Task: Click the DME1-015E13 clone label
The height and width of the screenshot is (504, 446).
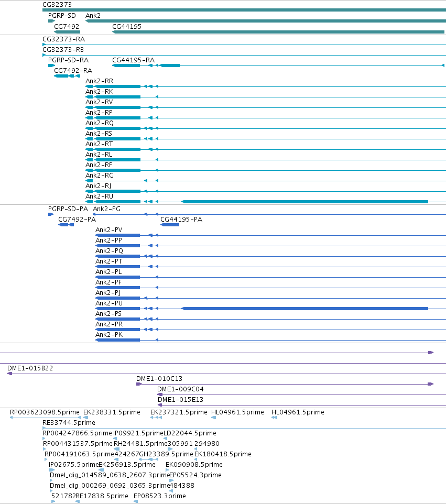Action: (180, 400)
